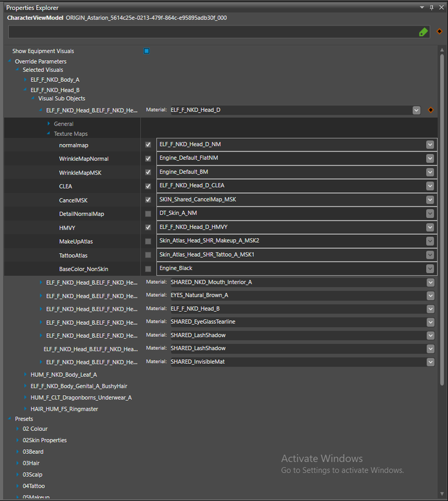Expand the HUM_F_NKD_Body_Leaf_A node
Viewport: 448px width, 501px height.
click(25, 374)
